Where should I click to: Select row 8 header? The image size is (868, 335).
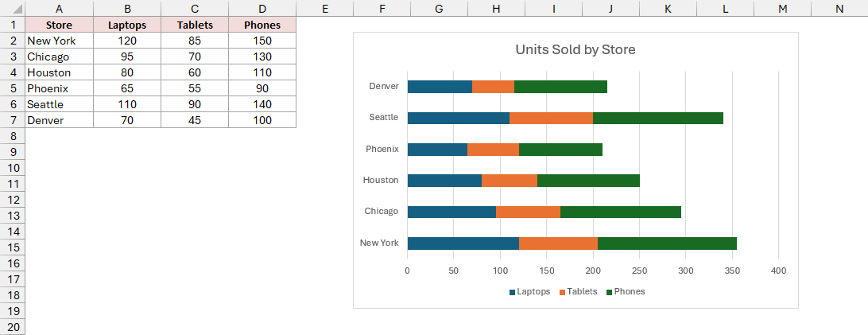tap(12, 135)
